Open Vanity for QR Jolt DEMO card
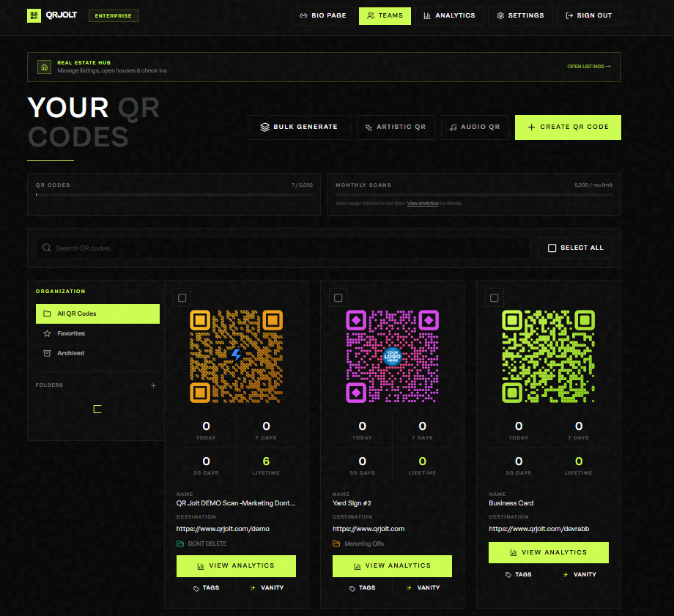Screen dimensions: 674x616 tap(267, 588)
